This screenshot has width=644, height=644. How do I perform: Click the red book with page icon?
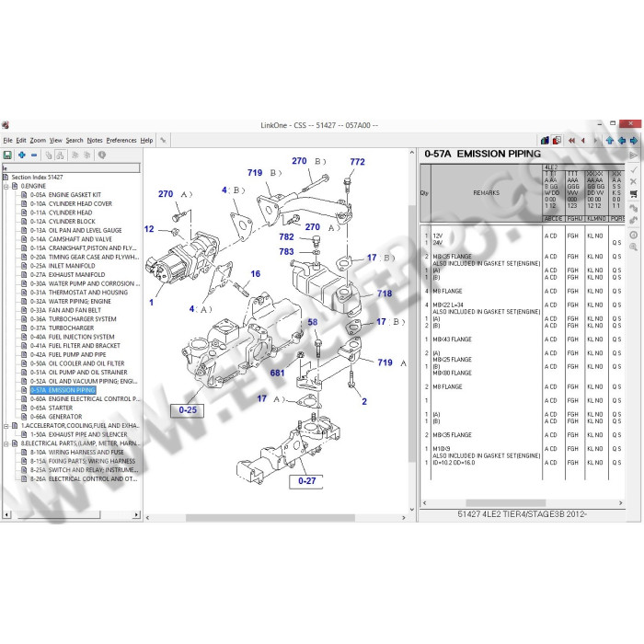tap(557, 141)
